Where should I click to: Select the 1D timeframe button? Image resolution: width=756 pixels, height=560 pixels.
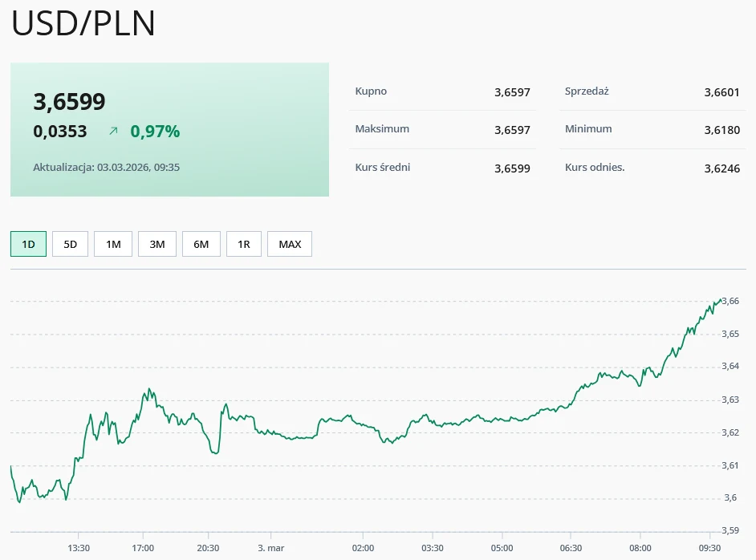pos(28,243)
